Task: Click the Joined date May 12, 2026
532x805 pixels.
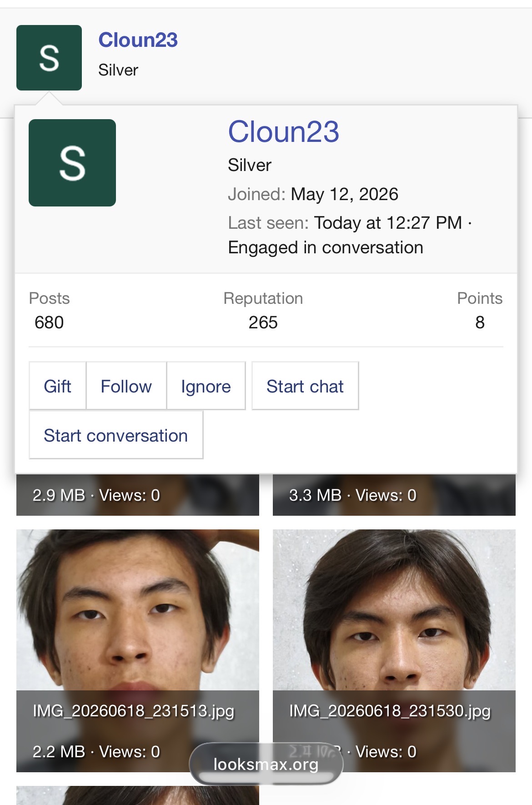Action: click(x=344, y=194)
